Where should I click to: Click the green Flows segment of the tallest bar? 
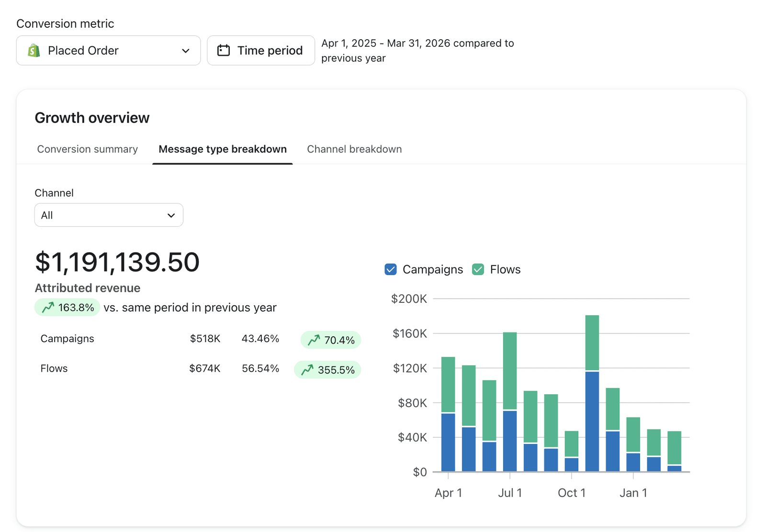coord(592,343)
